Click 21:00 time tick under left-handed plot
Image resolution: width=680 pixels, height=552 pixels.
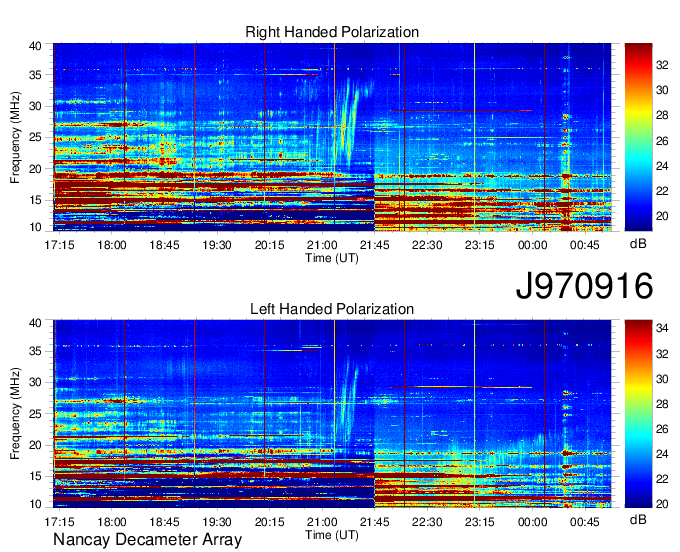pos(322,522)
